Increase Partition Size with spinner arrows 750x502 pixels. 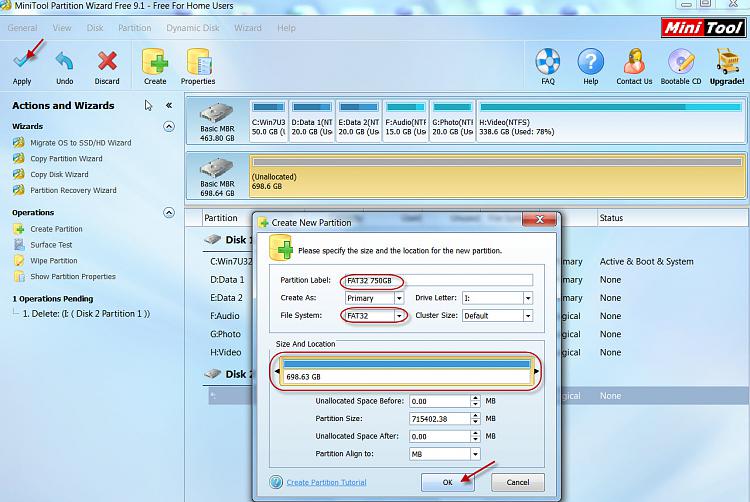(475, 418)
